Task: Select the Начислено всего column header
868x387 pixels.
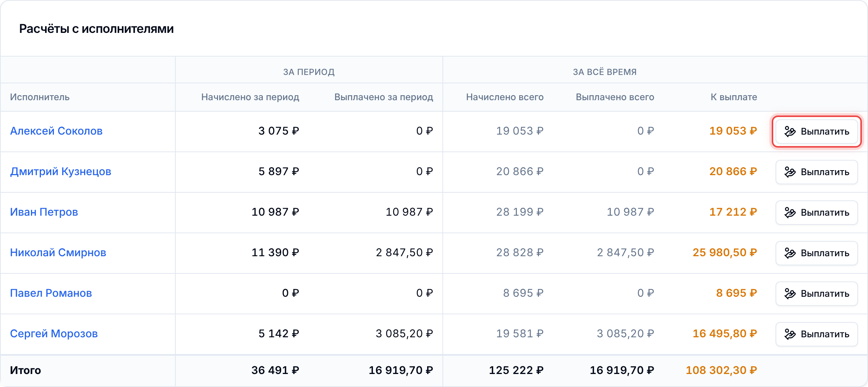Action: pyautogui.click(x=505, y=97)
